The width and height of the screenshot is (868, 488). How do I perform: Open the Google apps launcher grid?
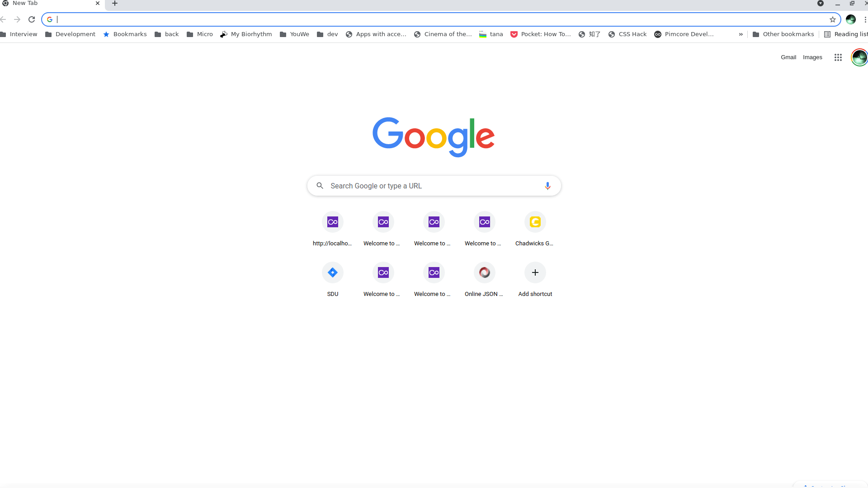(x=838, y=57)
